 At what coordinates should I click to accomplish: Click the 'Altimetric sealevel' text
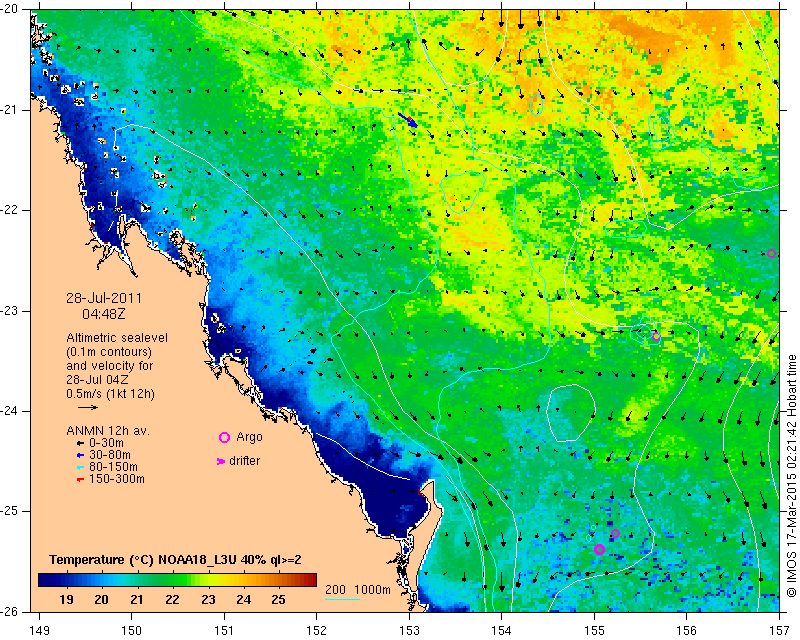pos(117,338)
